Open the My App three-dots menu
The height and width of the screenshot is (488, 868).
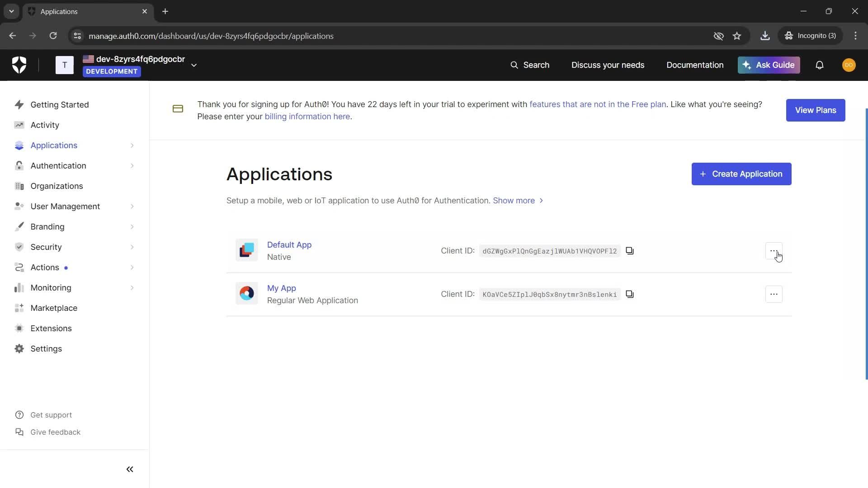pos(774,294)
